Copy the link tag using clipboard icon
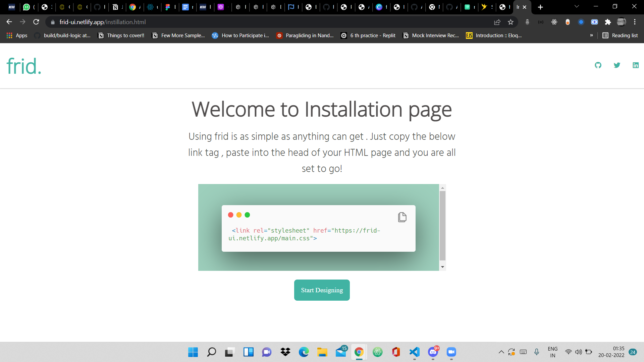The height and width of the screenshot is (362, 644). (402, 217)
